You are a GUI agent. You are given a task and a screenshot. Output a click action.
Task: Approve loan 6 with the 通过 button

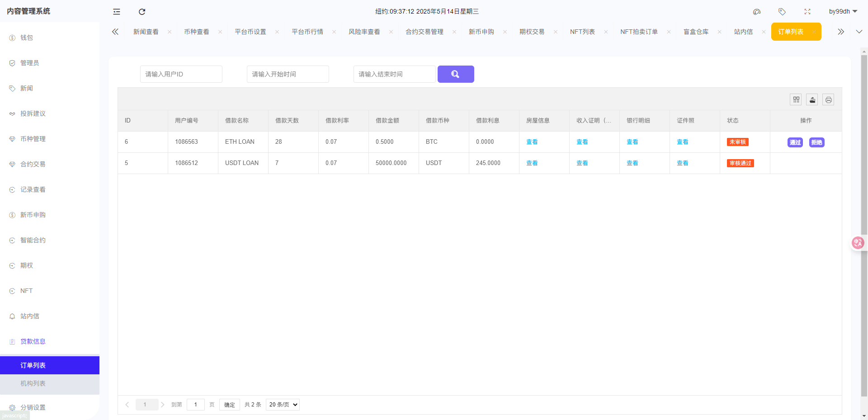coord(795,142)
